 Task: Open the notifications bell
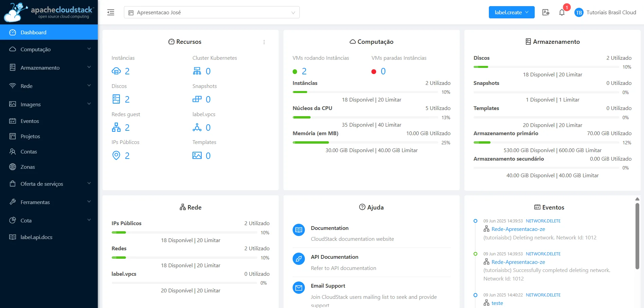[x=562, y=13]
